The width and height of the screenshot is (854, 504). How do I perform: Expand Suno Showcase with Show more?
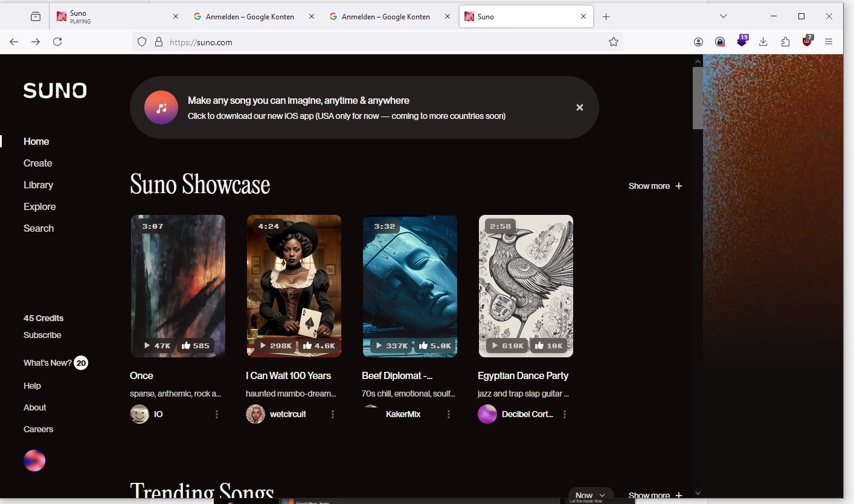click(655, 186)
